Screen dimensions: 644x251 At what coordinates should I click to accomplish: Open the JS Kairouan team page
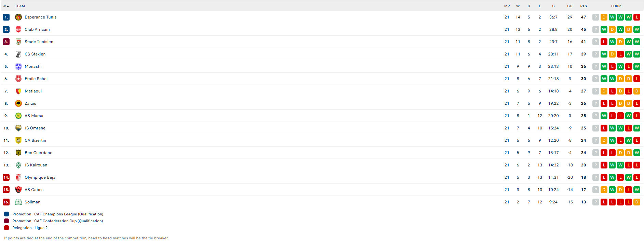[x=36, y=165]
